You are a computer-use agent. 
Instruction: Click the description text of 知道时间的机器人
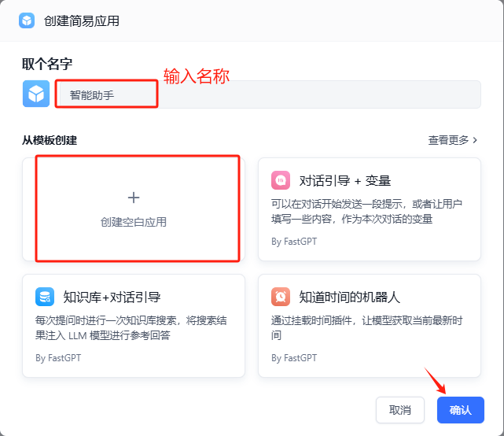click(x=366, y=328)
